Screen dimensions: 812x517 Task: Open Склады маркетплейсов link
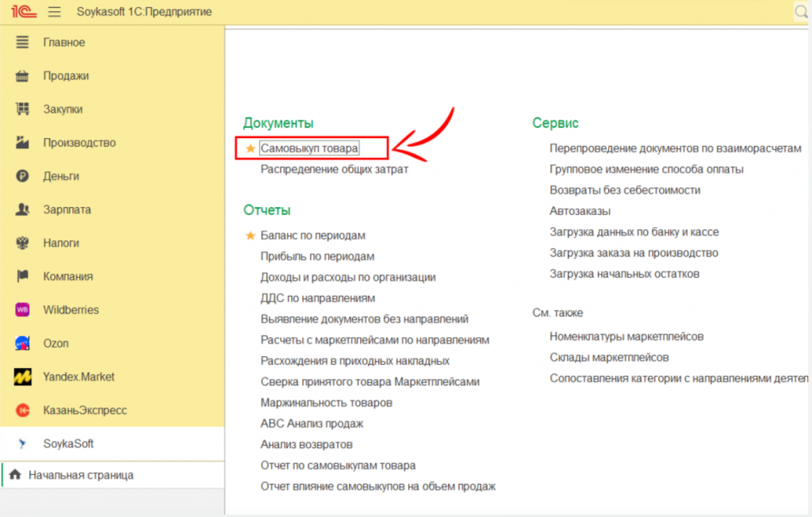click(609, 358)
